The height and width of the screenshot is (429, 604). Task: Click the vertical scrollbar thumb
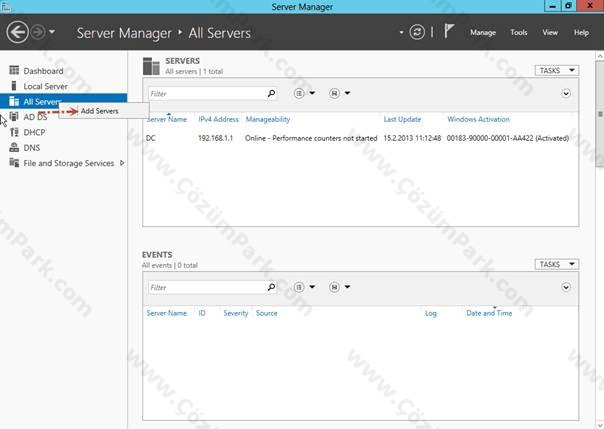(600, 114)
